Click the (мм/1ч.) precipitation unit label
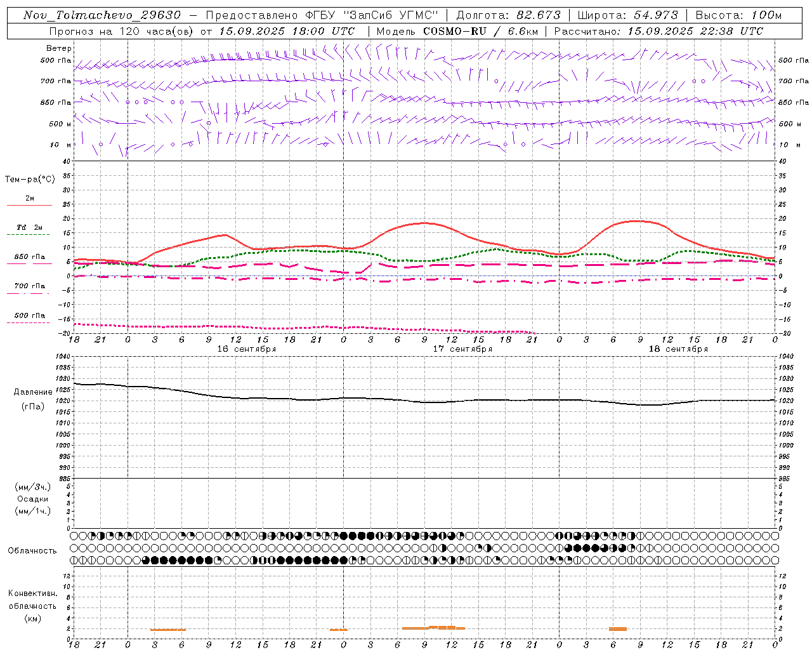The image size is (812, 650). coord(32,511)
